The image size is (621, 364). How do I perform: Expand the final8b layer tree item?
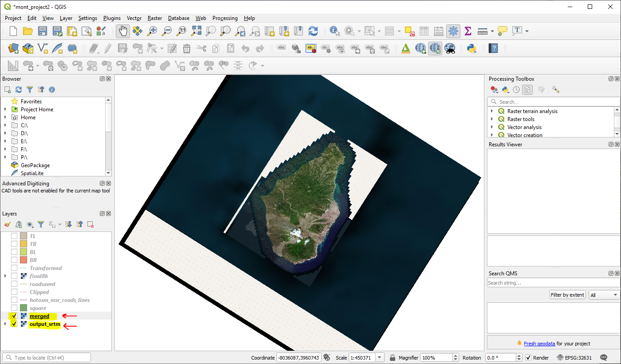(5, 276)
